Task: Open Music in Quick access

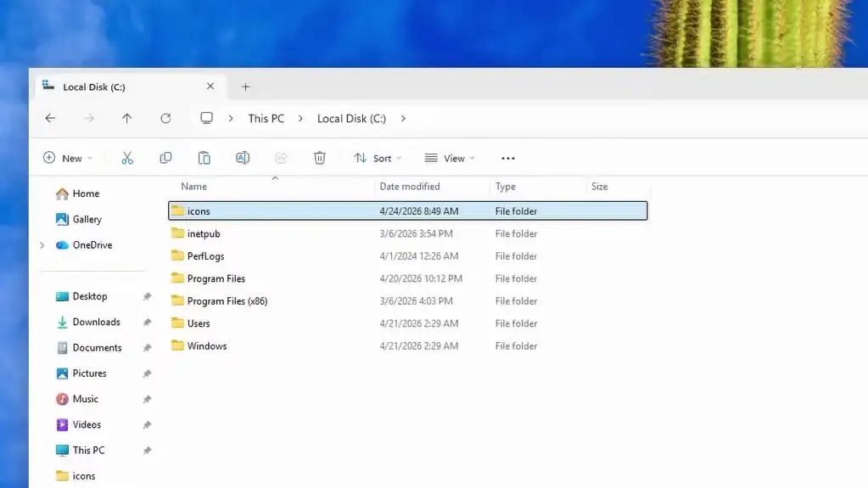Action: [77, 399]
